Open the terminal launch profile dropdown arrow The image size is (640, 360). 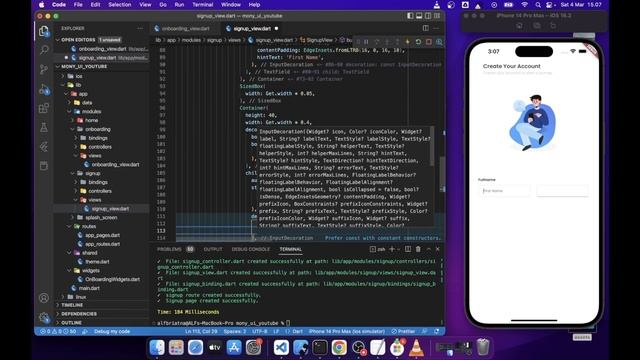pyautogui.click(x=398, y=249)
